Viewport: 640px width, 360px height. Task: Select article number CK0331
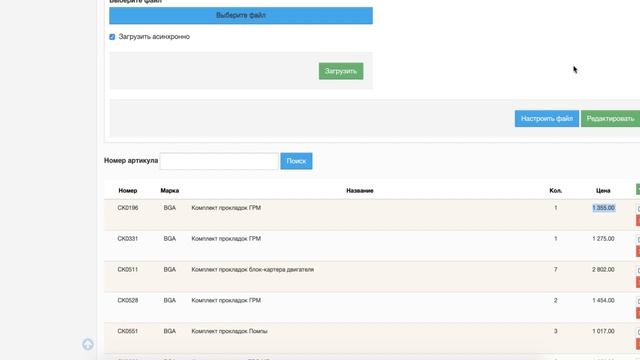[x=128, y=239]
